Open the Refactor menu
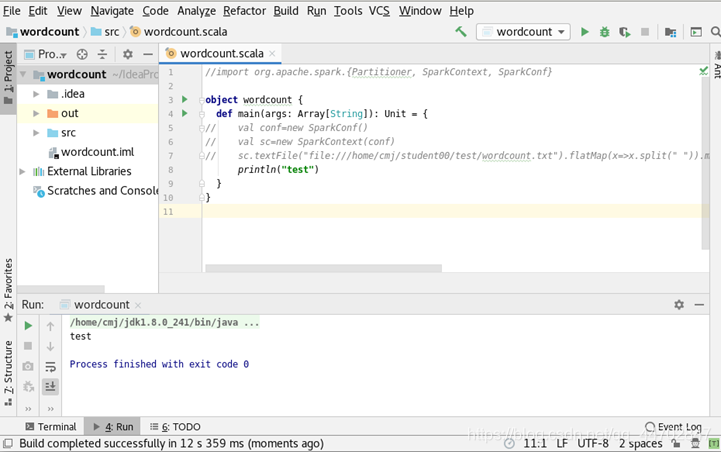 tap(244, 11)
